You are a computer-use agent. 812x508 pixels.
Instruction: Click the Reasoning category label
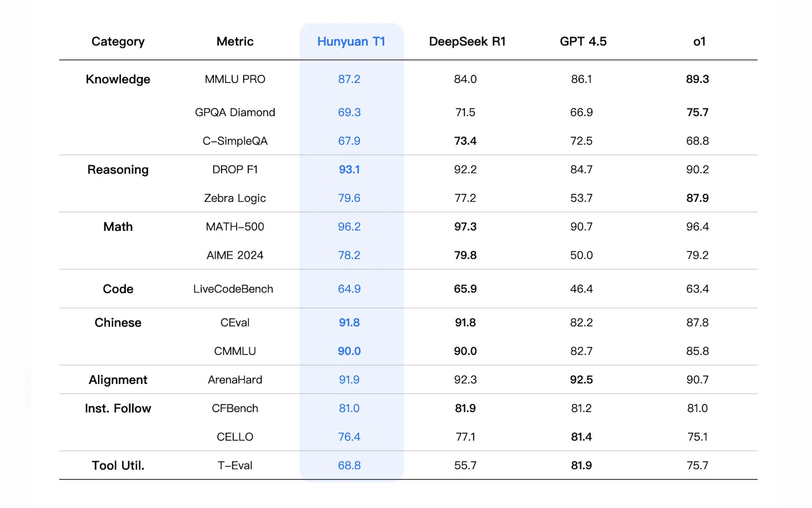[x=118, y=169]
